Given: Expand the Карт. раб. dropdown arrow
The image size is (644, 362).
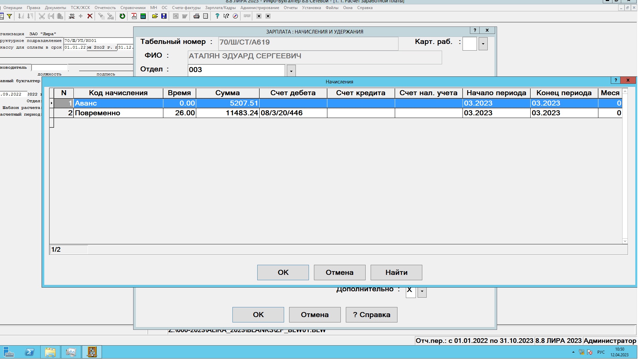Looking at the screenshot, I should [x=483, y=44].
